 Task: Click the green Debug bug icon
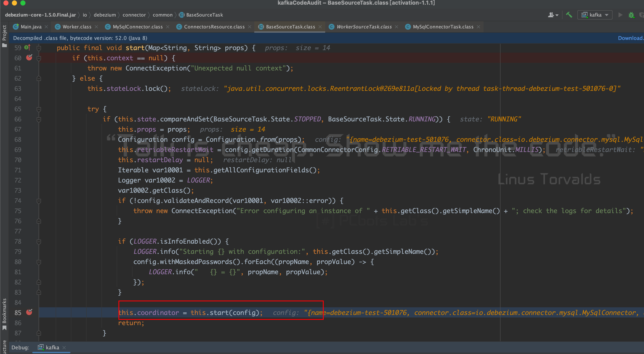(x=631, y=15)
